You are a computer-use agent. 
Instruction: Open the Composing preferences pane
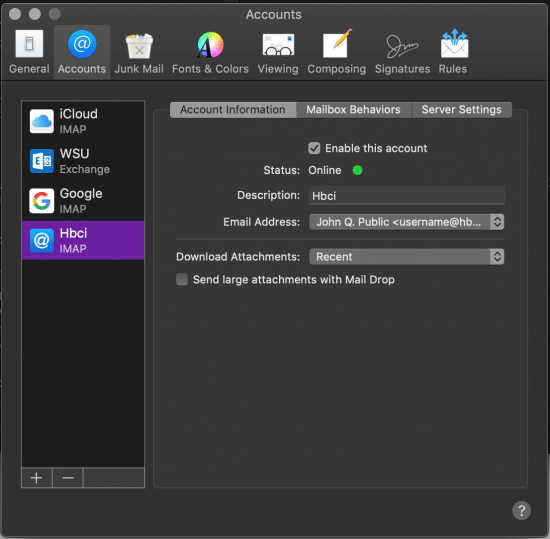tap(336, 52)
